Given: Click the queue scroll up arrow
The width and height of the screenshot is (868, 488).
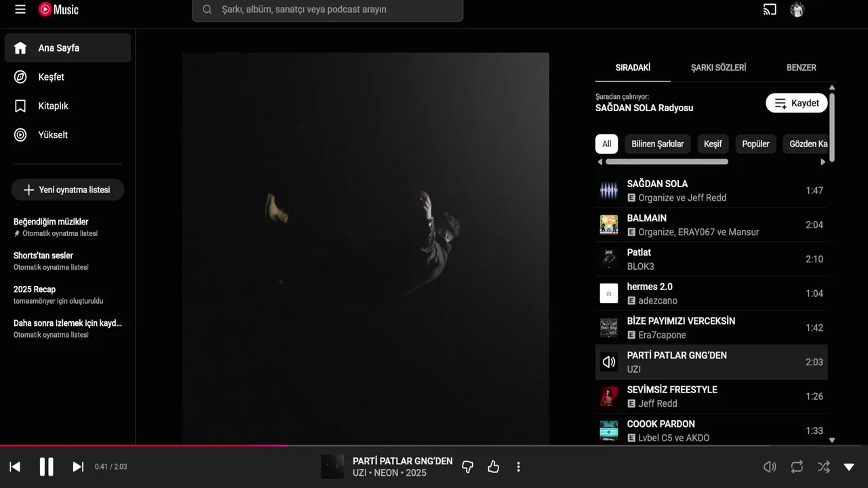Looking at the screenshot, I should click(832, 87).
